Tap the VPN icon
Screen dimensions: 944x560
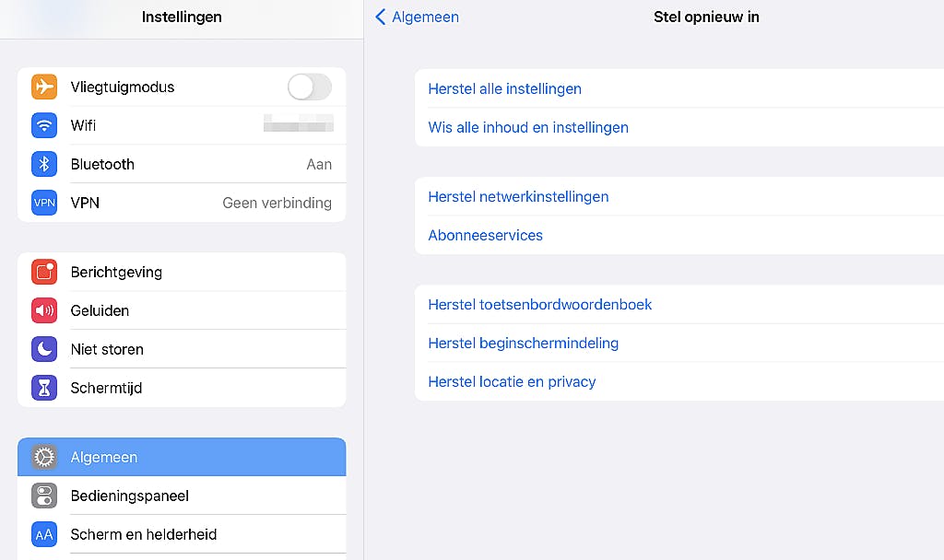44,204
